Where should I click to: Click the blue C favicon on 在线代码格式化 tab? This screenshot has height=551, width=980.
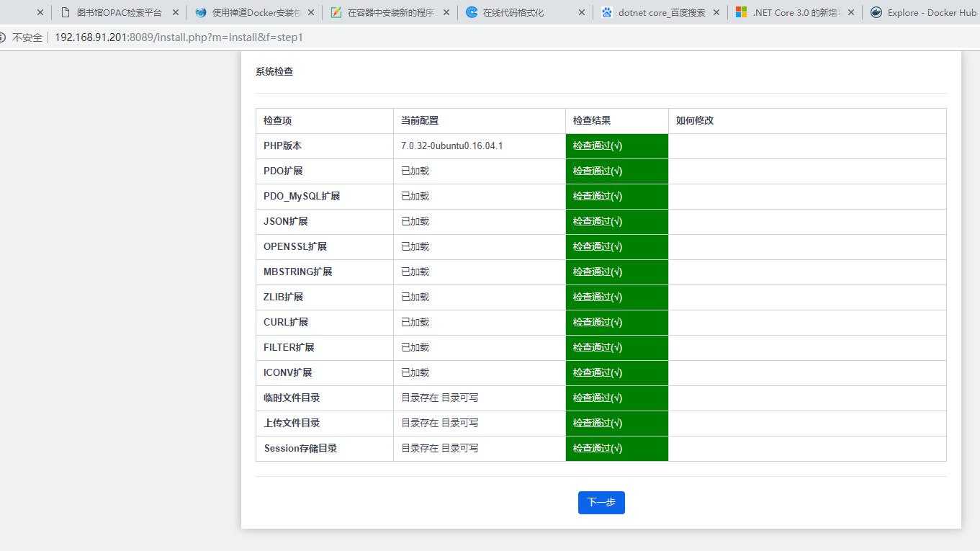(472, 12)
